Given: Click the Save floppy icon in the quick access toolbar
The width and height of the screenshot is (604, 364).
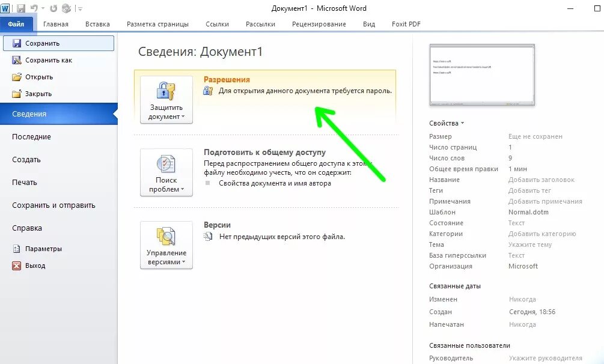Looking at the screenshot, I should click(x=21, y=8).
